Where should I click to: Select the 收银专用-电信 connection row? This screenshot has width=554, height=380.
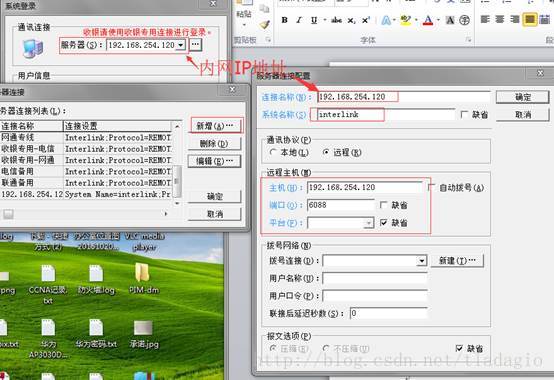[x=86, y=149]
